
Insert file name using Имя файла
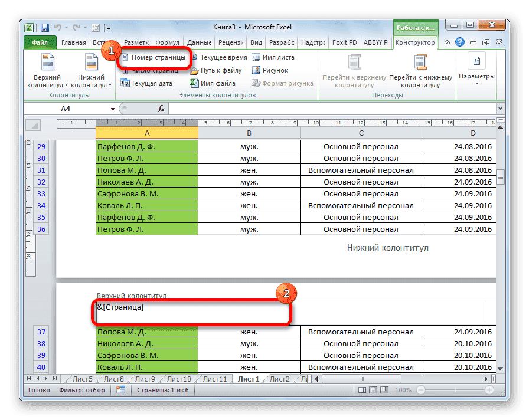point(216,83)
